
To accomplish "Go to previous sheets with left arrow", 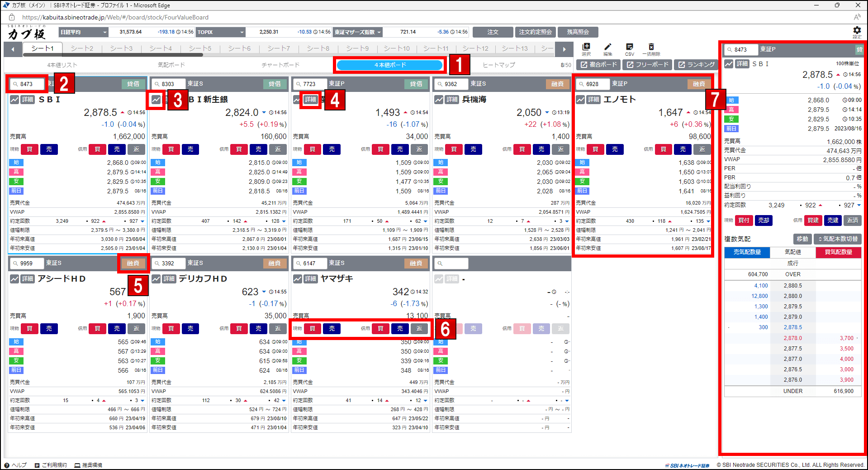I will click(13, 49).
